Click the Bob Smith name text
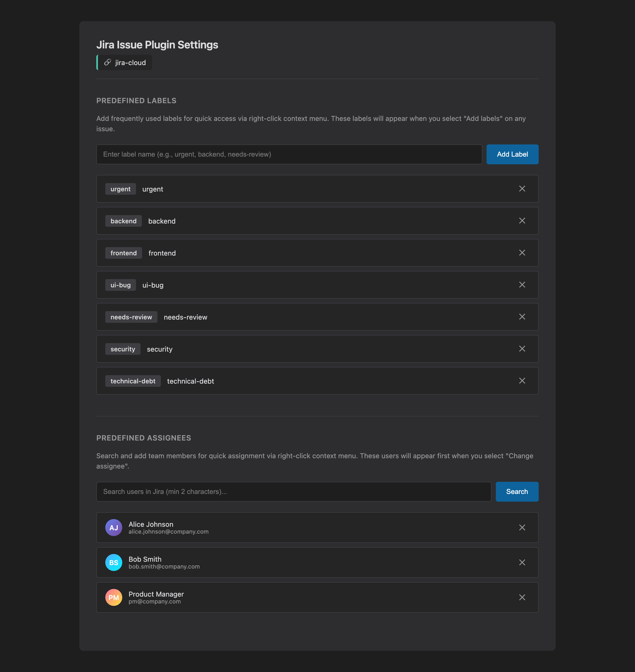The height and width of the screenshot is (672, 635). click(x=145, y=559)
